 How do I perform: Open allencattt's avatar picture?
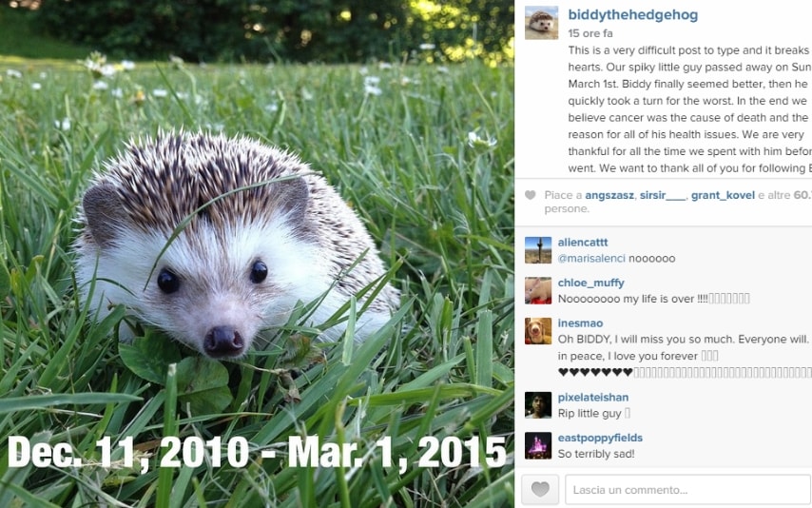click(538, 250)
